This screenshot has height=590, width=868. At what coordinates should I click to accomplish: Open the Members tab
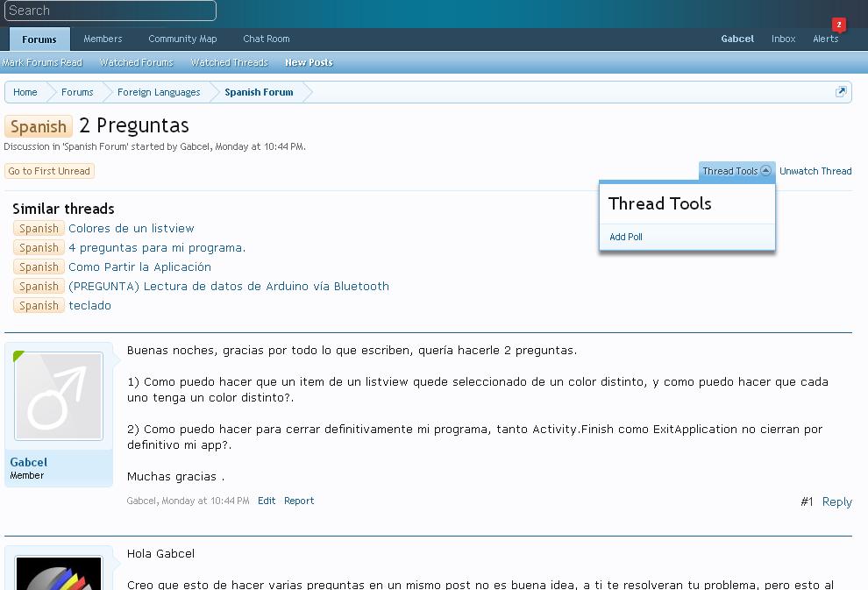point(103,39)
